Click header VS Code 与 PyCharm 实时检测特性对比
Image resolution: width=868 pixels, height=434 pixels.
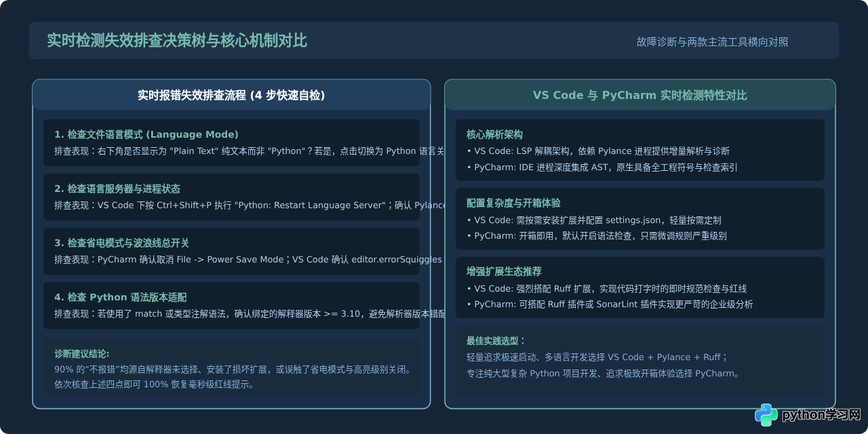[640, 96]
